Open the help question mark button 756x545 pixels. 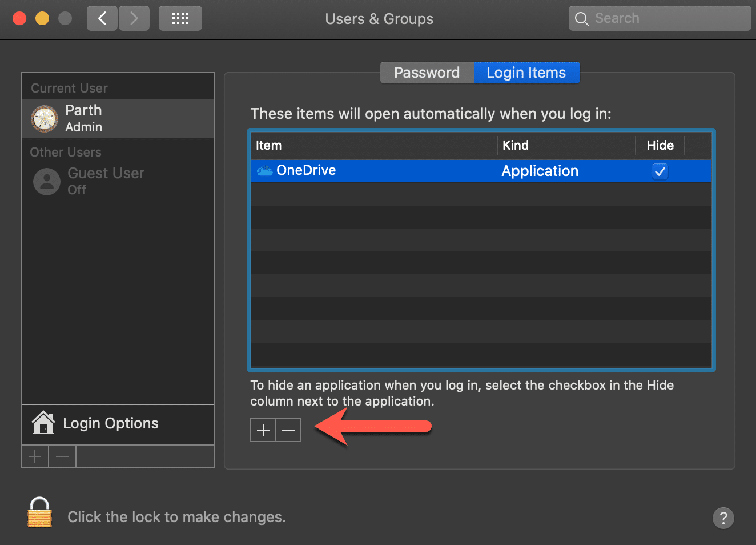point(723,518)
